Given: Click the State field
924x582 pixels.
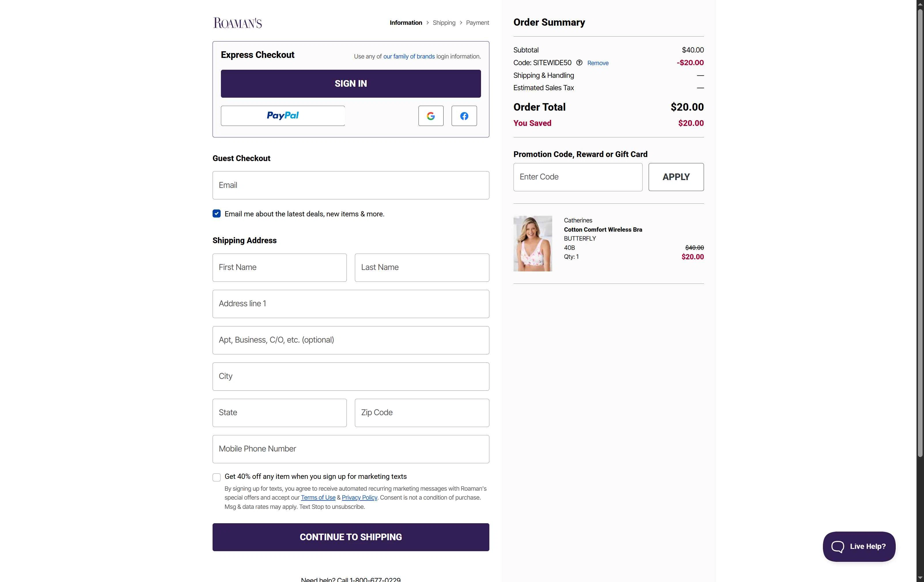Looking at the screenshot, I should tap(279, 413).
